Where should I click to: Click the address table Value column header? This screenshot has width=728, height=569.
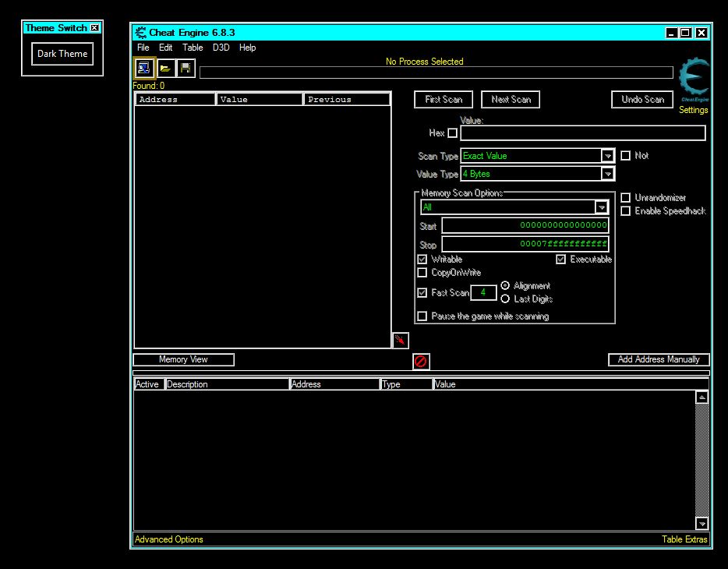[x=571, y=384]
